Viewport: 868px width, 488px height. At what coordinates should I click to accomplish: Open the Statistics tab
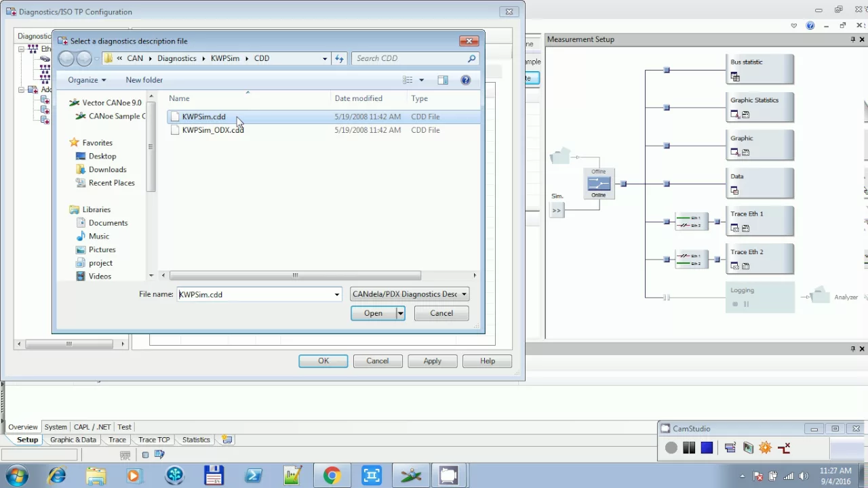pyautogui.click(x=196, y=440)
